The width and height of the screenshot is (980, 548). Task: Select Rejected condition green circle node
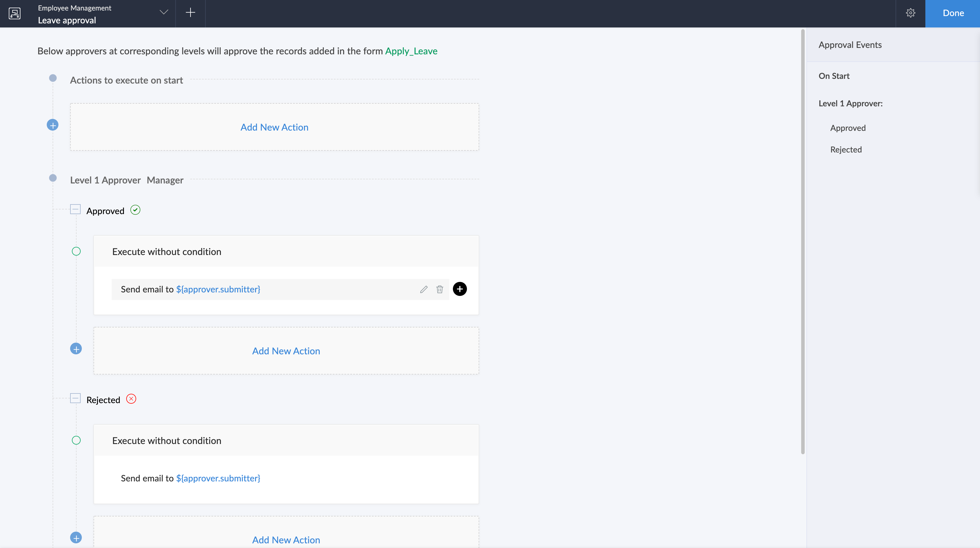pos(76,441)
